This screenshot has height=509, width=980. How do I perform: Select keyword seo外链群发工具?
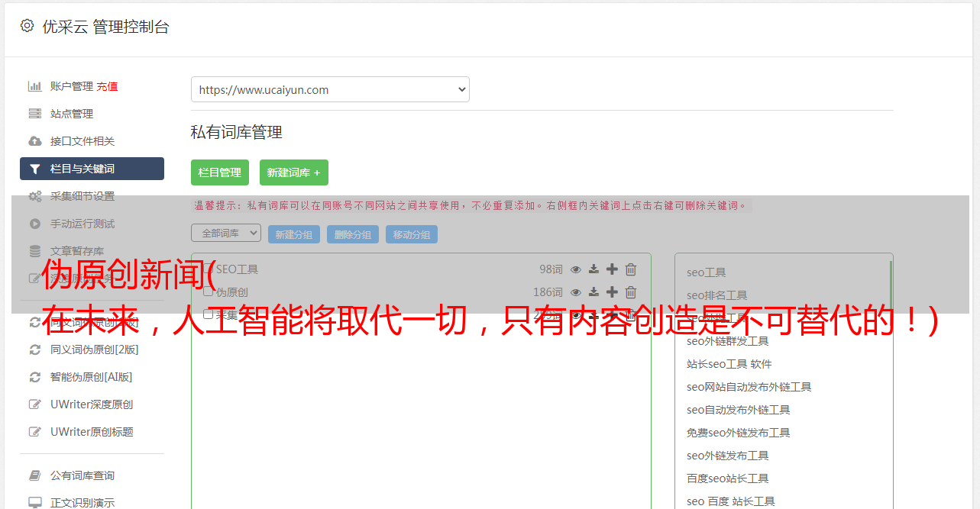coord(728,341)
